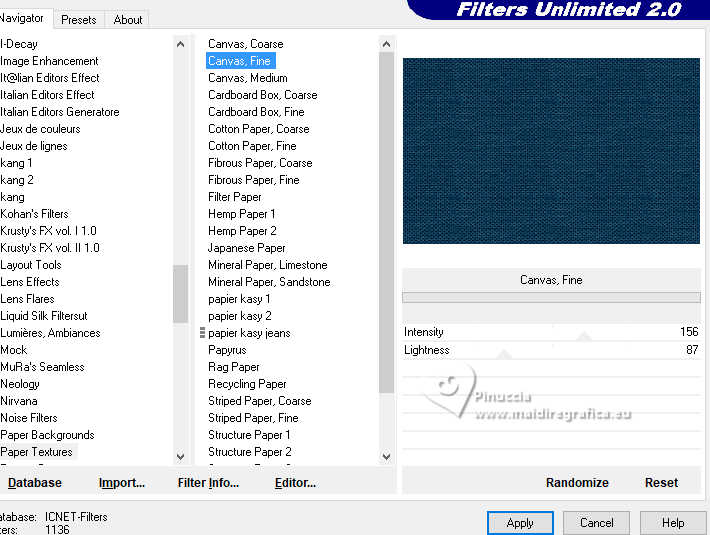Select Lens Effects category
The width and height of the screenshot is (710, 535).
pos(30,282)
